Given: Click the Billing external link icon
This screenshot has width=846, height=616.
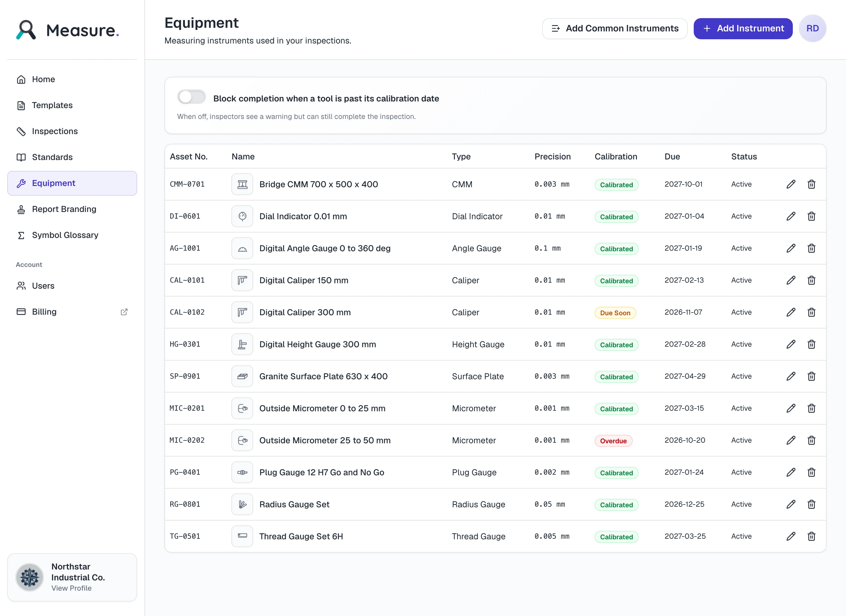Looking at the screenshot, I should click(124, 312).
